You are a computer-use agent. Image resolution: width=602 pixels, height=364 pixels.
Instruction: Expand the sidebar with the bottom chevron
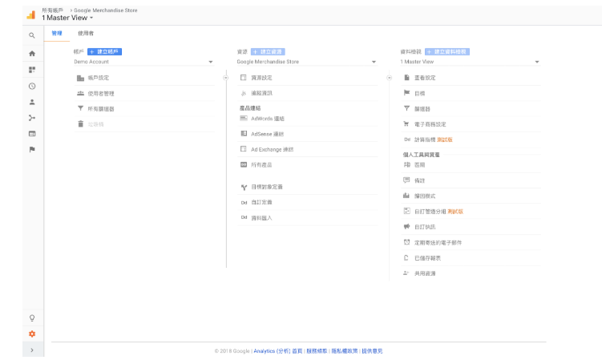32,350
